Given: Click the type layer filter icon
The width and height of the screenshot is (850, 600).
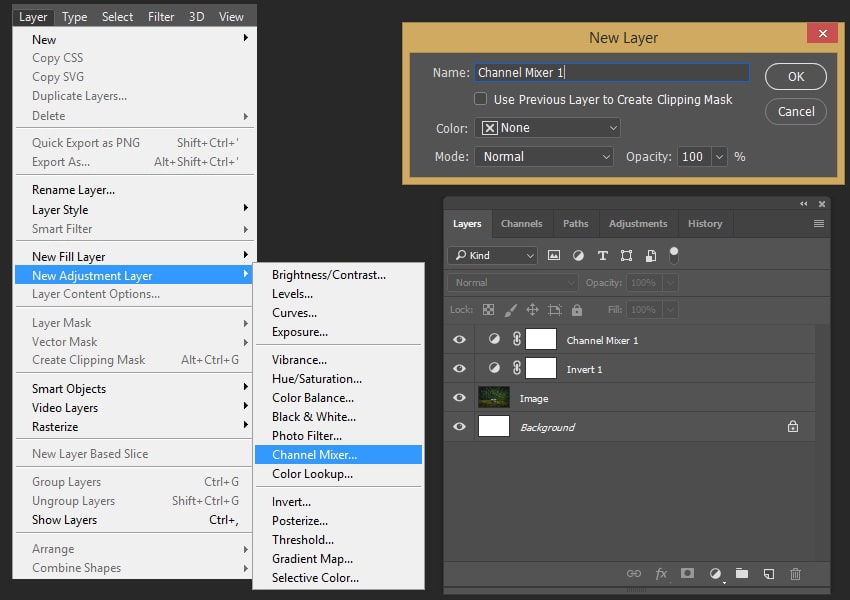Looking at the screenshot, I should pos(602,255).
